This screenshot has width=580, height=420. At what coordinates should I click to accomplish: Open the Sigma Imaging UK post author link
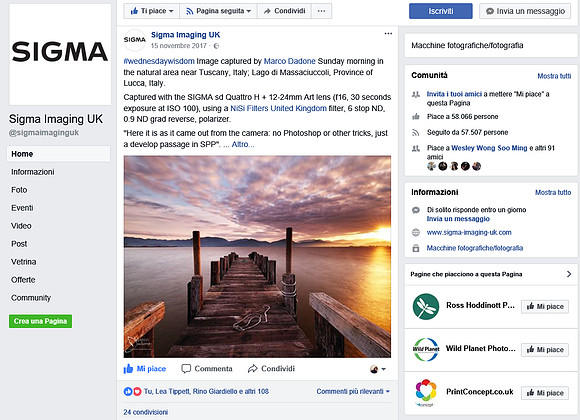(185, 35)
